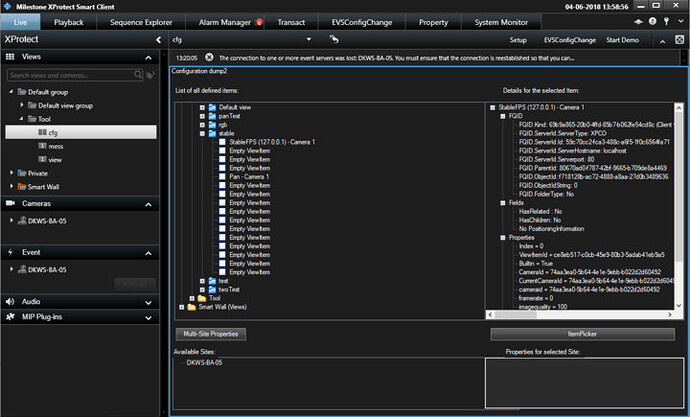This screenshot has height=417, width=690.
Task: Collapse the Event section
Action: (x=148, y=253)
